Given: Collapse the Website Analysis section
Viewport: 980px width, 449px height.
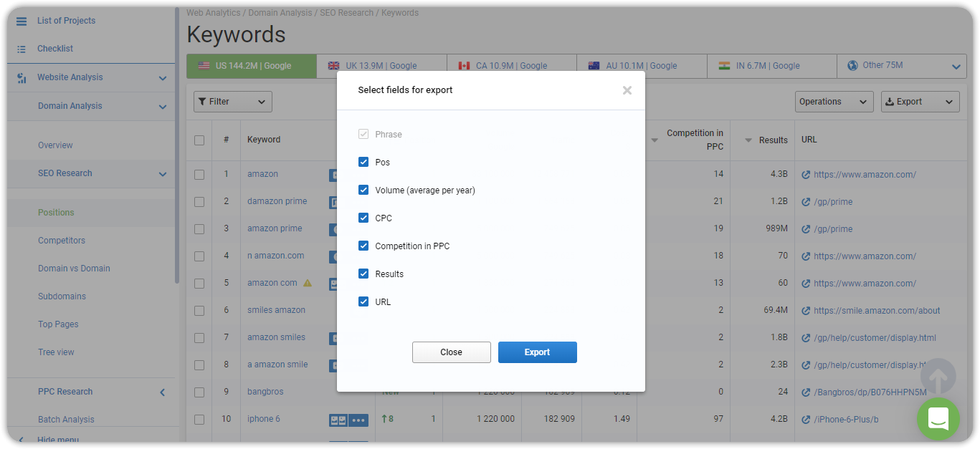Looking at the screenshot, I should [163, 78].
